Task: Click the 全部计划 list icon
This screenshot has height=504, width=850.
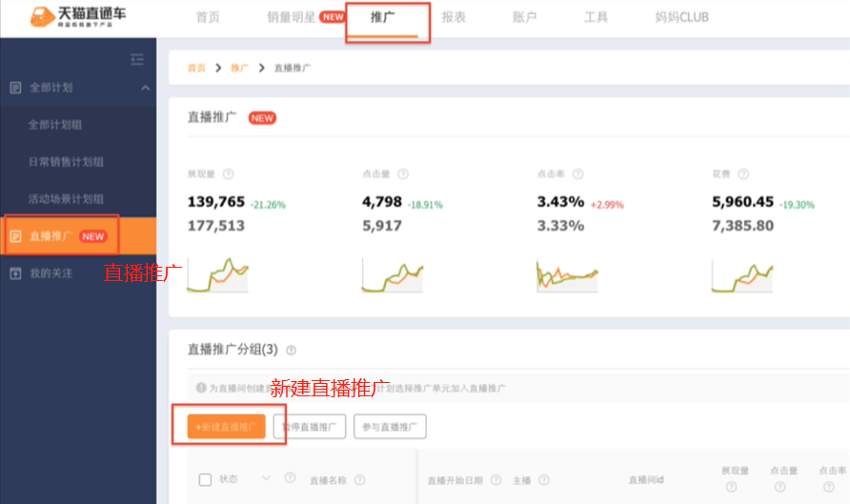Action: click(15, 88)
